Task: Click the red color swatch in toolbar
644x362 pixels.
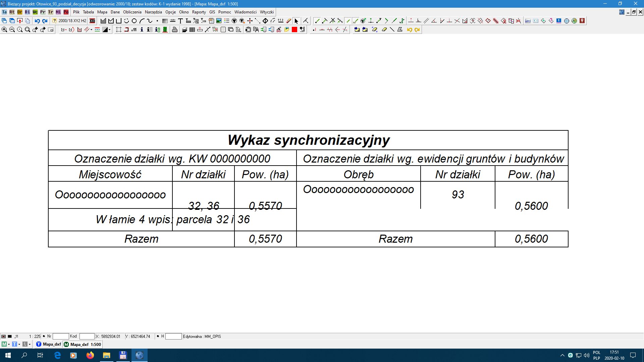Action: 294,29
